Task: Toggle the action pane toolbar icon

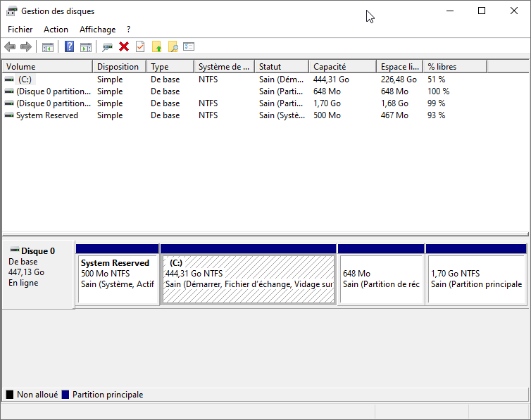Action: coord(86,47)
